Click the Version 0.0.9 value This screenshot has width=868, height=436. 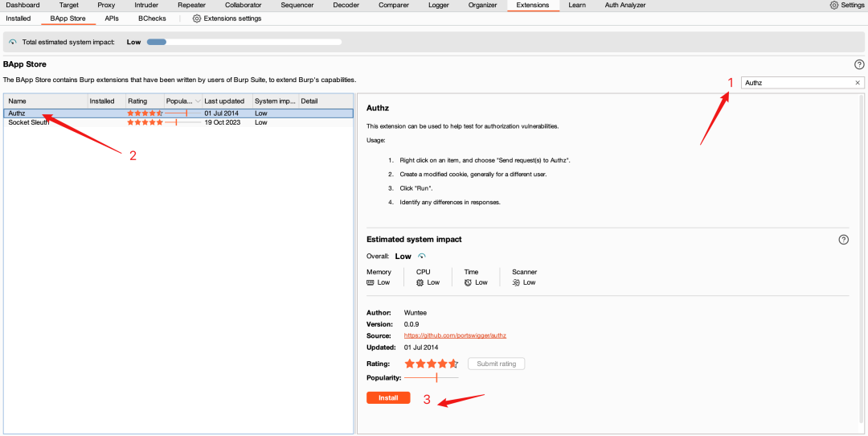412,324
